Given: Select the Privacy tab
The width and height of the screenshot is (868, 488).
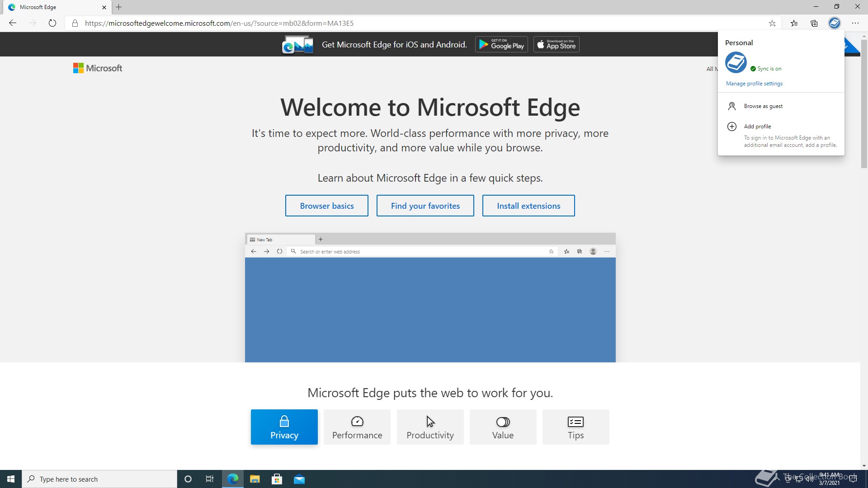Looking at the screenshot, I should (284, 427).
